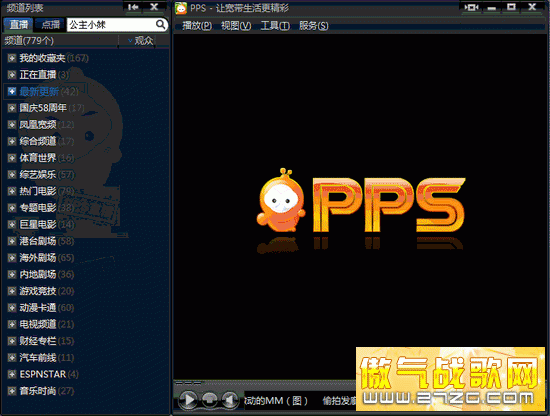Expand the 热门电影 tree node

12,191
